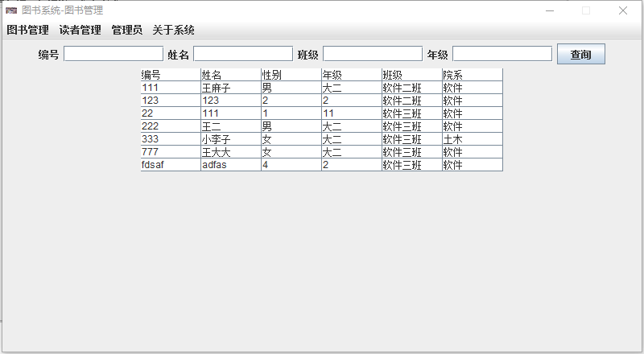Select the 编号 cell 777

[x=171, y=152]
